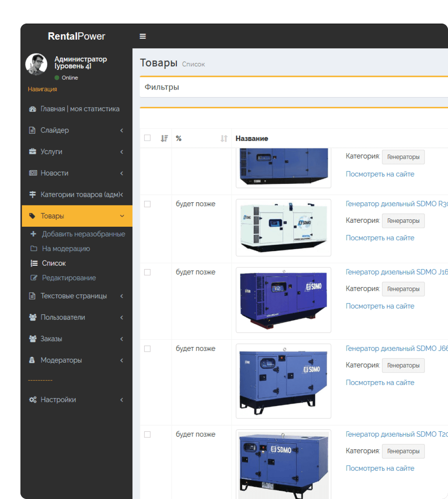Open the Товары sidebar section
The image size is (448, 499).
(x=77, y=216)
